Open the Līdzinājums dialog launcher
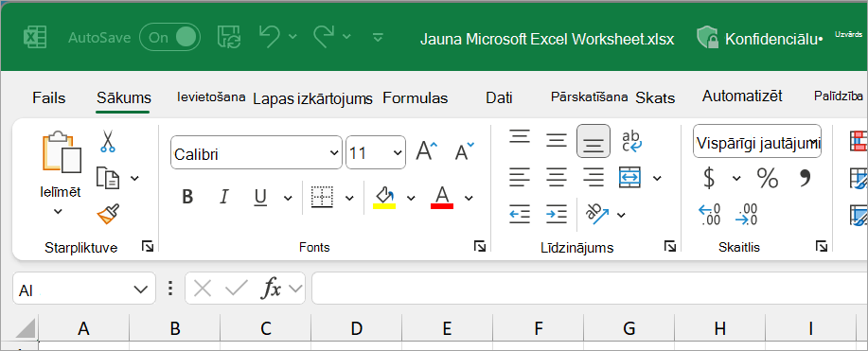The width and height of the screenshot is (868, 351). click(x=670, y=246)
